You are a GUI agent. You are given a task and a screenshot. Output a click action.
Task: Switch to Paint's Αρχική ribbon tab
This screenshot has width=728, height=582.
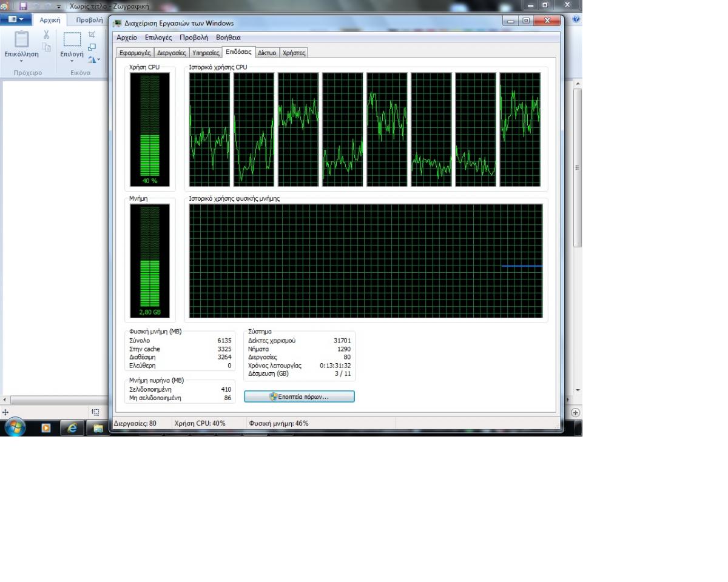50,19
